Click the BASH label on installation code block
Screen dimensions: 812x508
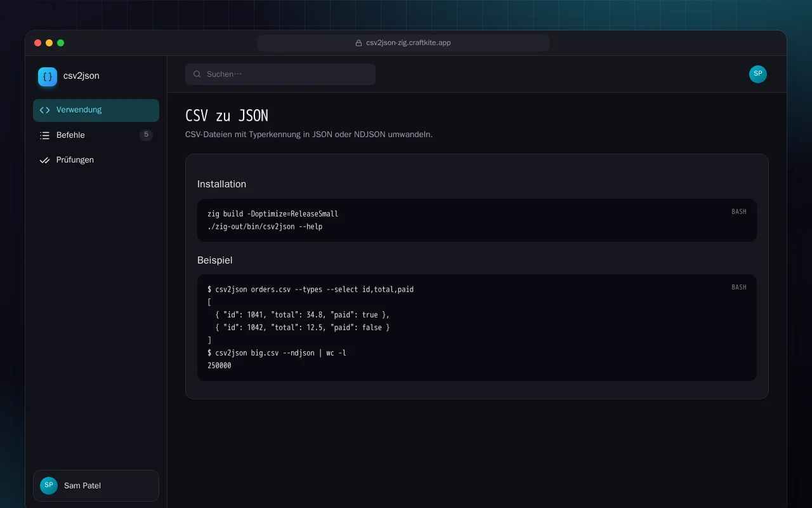[739, 211]
